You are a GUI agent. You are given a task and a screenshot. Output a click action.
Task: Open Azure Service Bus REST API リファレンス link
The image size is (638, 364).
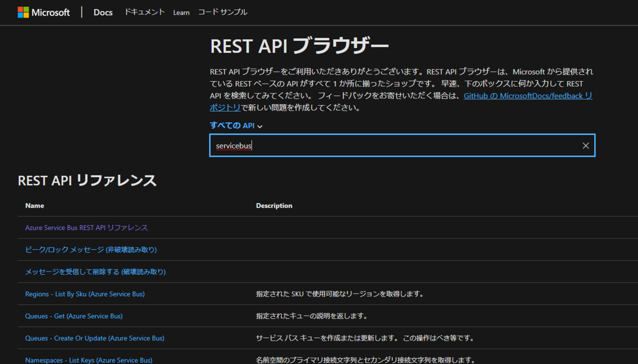click(87, 227)
